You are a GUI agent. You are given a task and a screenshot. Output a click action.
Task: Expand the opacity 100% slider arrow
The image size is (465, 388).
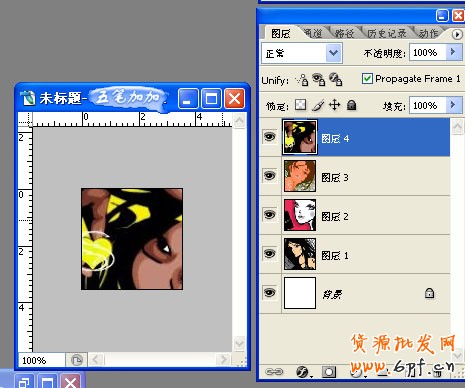(x=453, y=52)
